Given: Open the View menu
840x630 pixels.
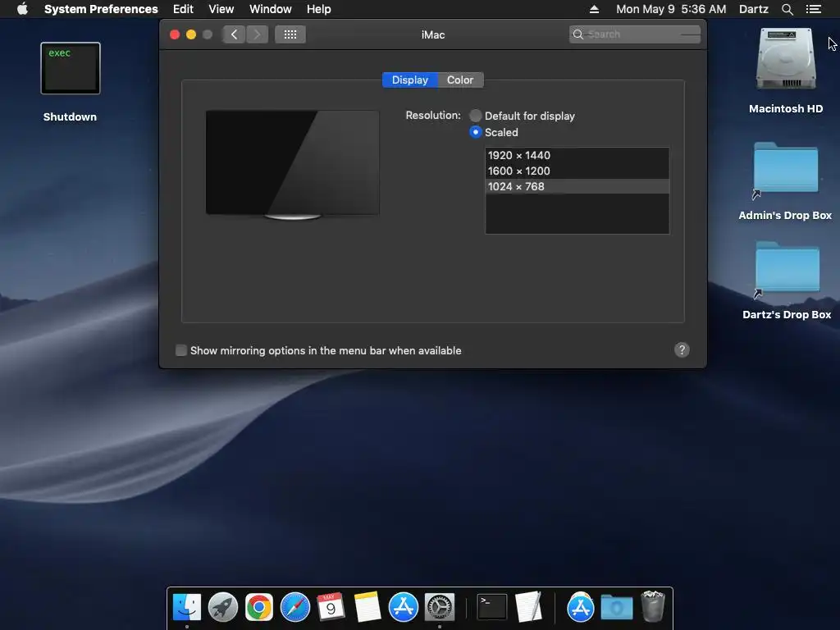Looking at the screenshot, I should pos(221,9).
